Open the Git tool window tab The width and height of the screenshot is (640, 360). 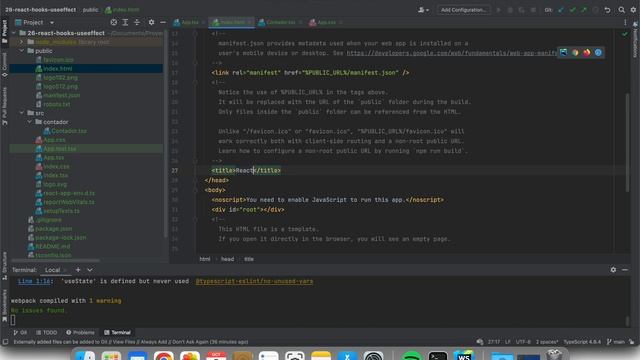pos(20,332)
